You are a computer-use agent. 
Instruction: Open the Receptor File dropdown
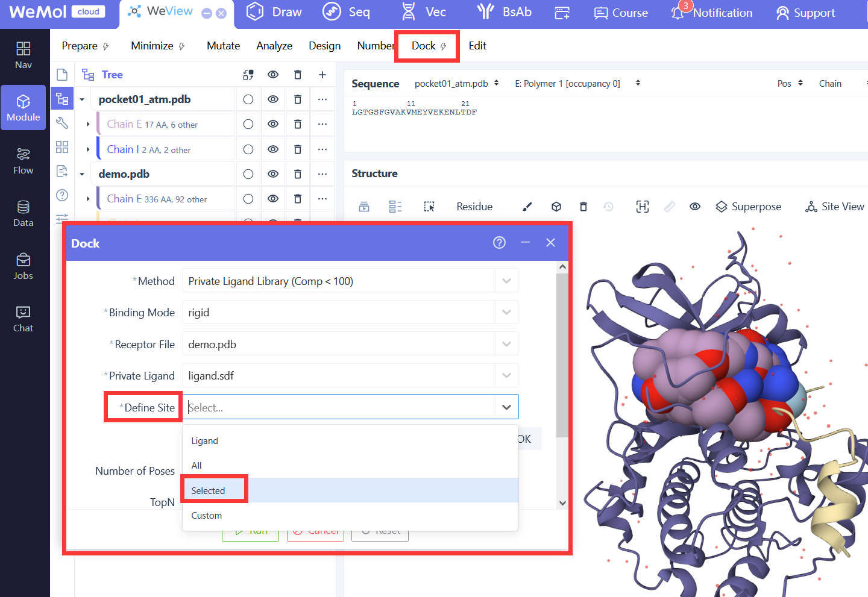[x=350, y=344]
